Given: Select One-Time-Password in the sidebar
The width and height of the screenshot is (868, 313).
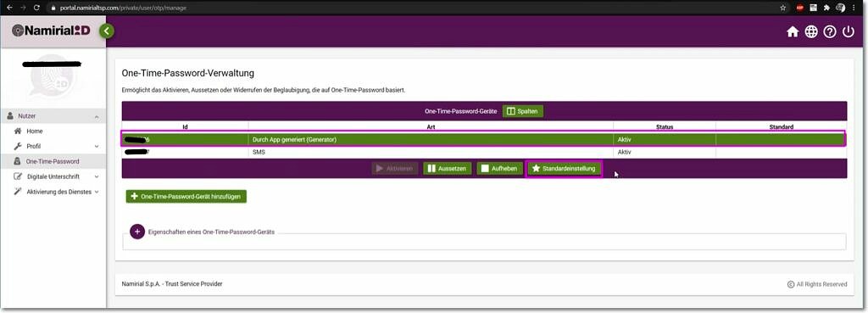Looking at the screenshot, I should click(53, 161).
